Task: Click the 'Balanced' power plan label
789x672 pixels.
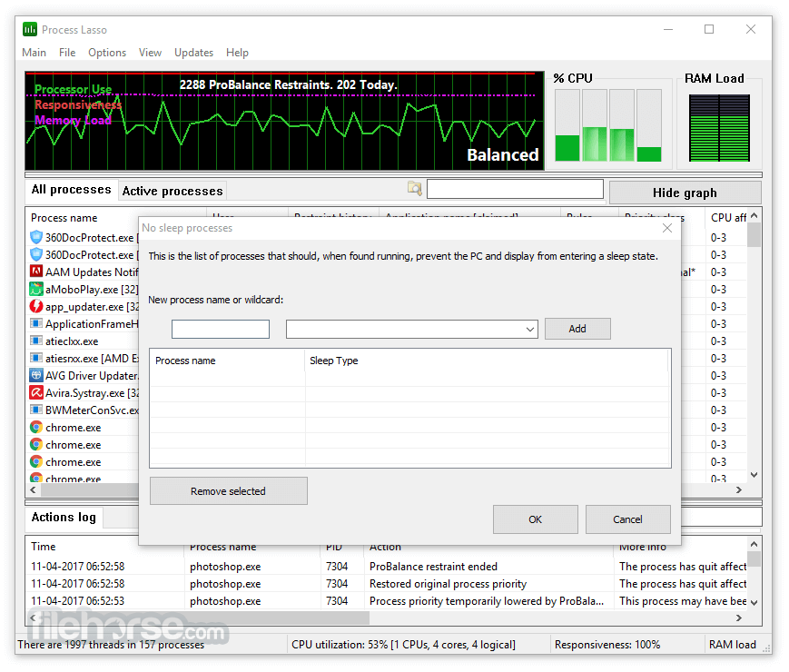Action: 503,154
